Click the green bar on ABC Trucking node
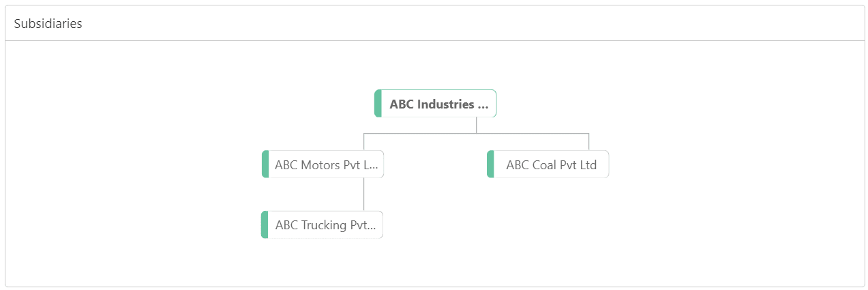The image size is (868, 290). (x=265, y=224)
